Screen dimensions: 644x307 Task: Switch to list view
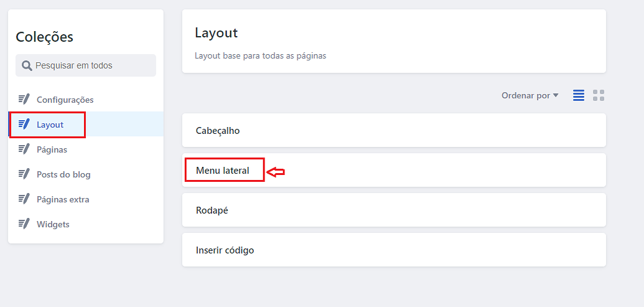[x=579, y=95]
